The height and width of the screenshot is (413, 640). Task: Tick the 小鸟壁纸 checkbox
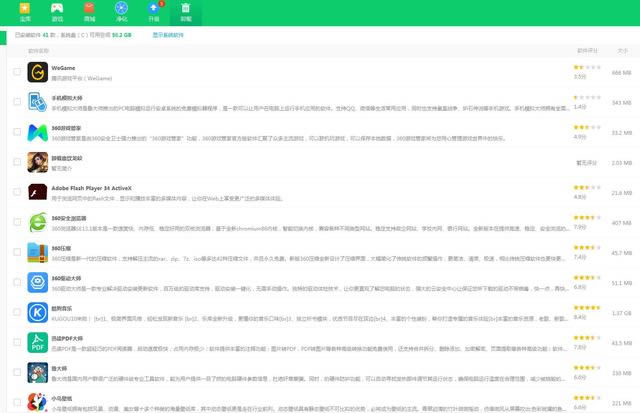17,402
